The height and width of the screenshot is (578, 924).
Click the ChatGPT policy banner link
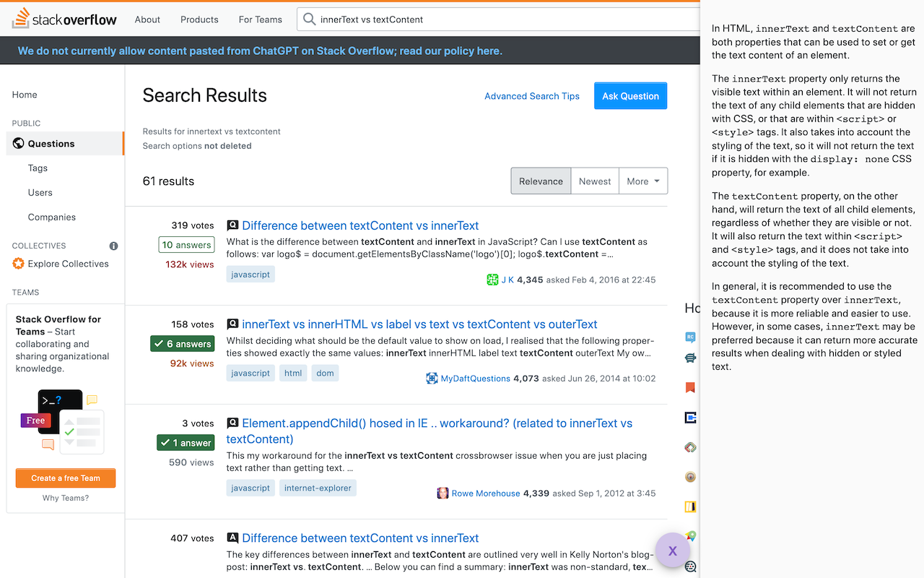tap(260, 51)
